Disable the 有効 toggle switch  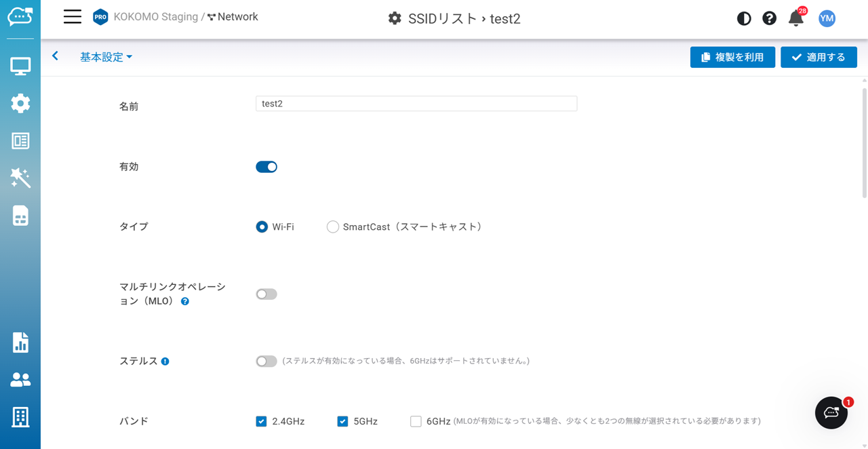point(267,167)
